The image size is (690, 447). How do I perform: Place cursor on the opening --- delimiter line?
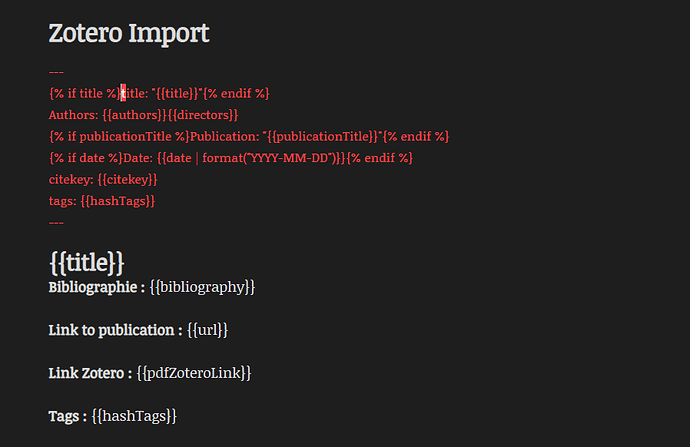57,72
